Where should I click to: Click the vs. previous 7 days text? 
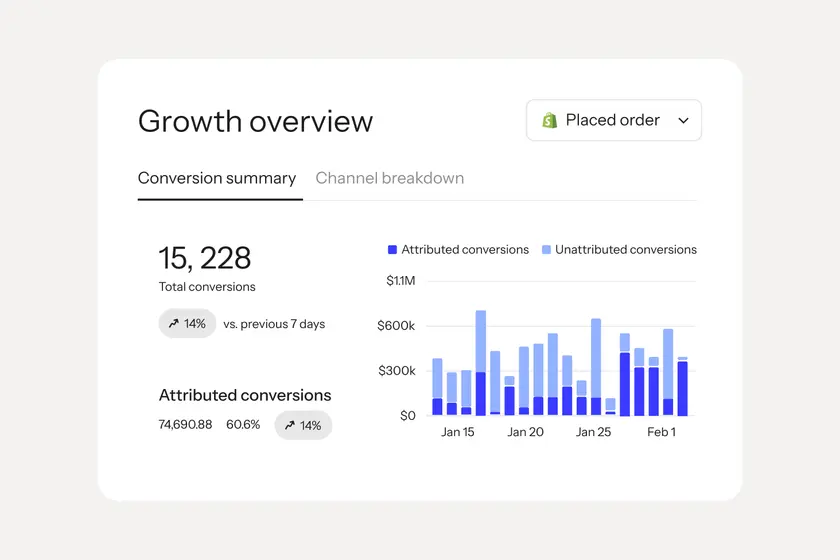(x=274, y=324)
